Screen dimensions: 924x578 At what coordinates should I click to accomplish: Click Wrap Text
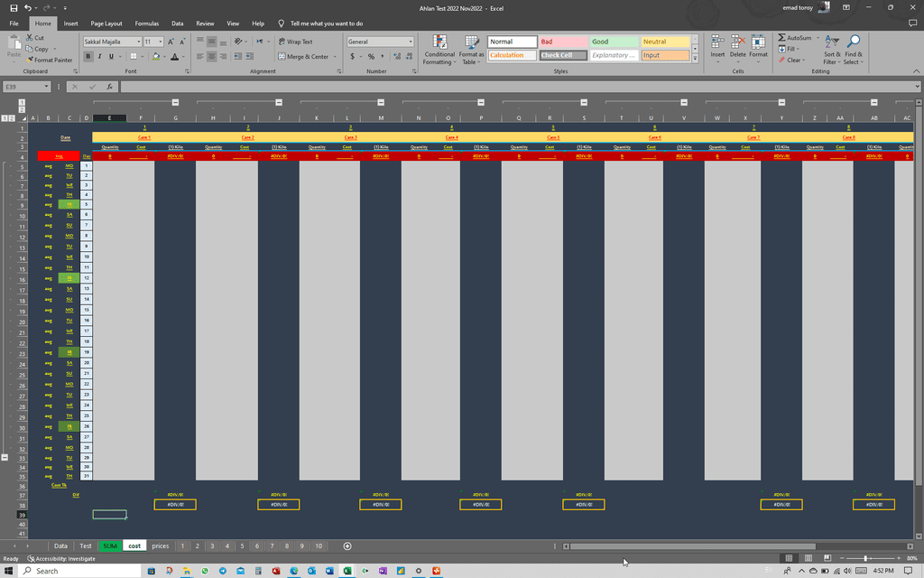tap(295, 42)
